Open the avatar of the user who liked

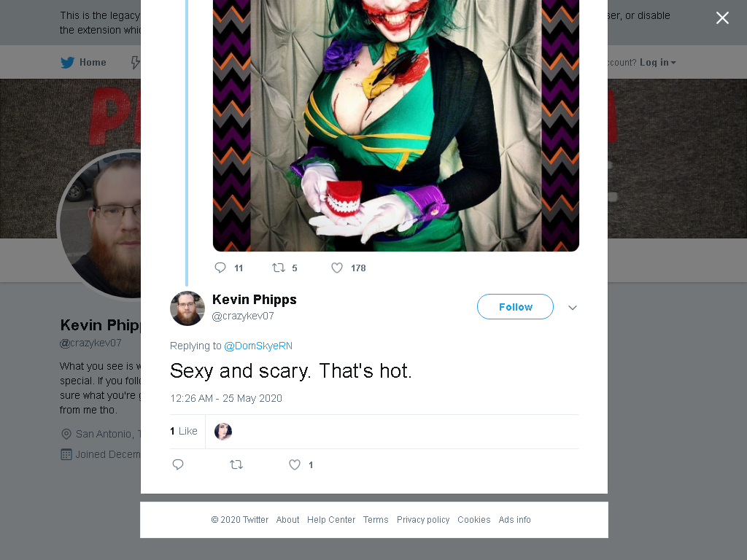223,432
